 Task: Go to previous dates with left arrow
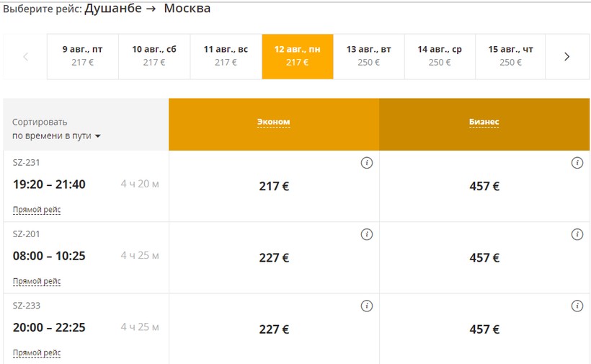tap(25, 56)
